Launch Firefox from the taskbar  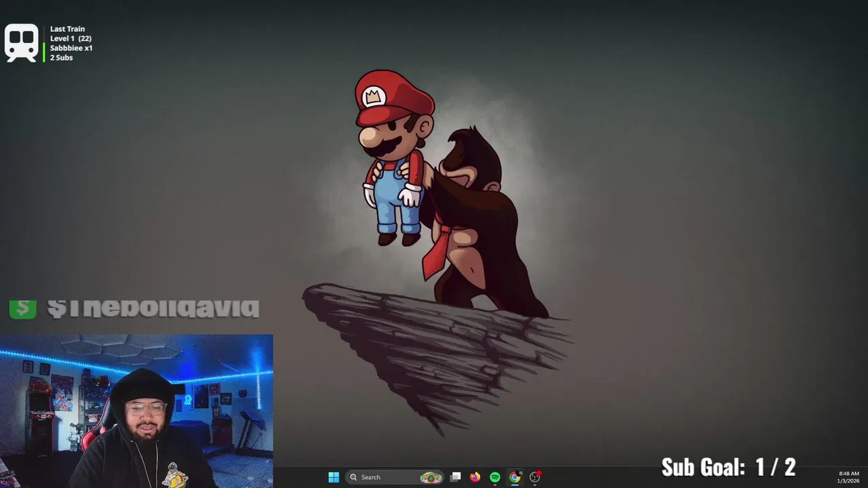(475, 477)
